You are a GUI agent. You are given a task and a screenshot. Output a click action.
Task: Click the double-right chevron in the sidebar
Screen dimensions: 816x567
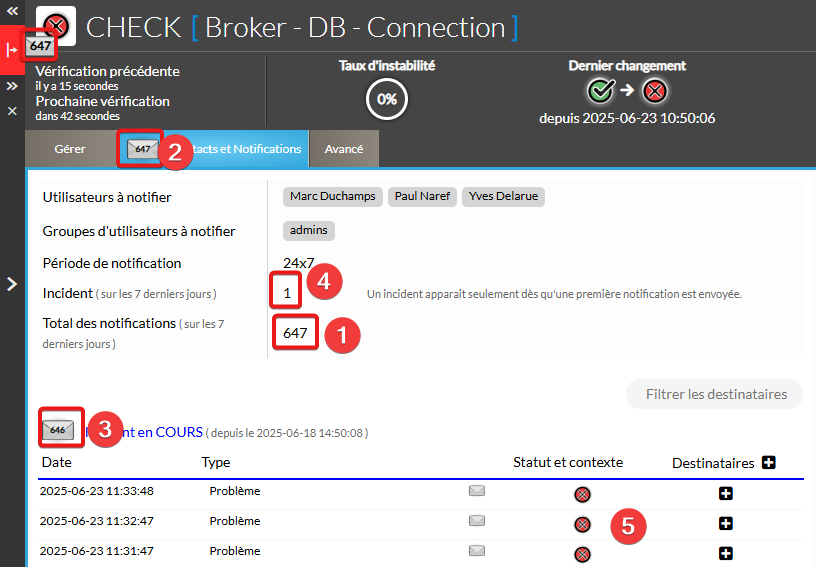point(12,86)
